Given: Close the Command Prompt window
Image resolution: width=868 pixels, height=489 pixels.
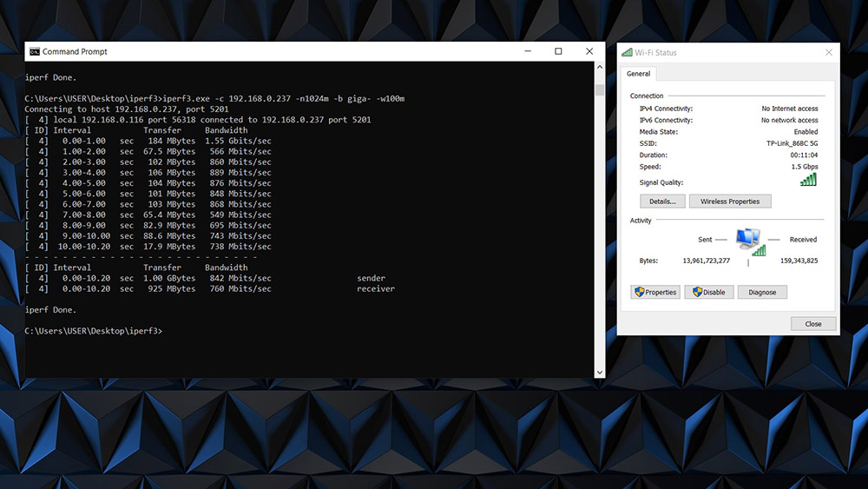Looking at the screenshot, I should [x=589, y=51].
